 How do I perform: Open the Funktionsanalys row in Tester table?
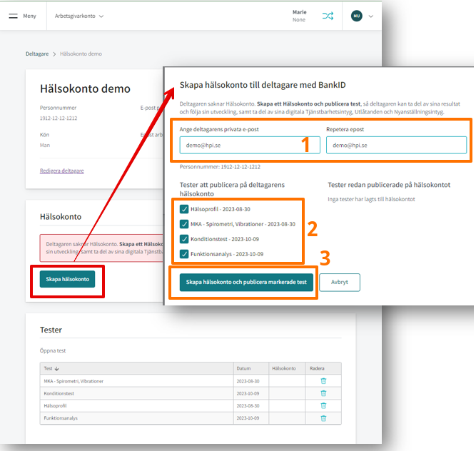click(191, 418)
